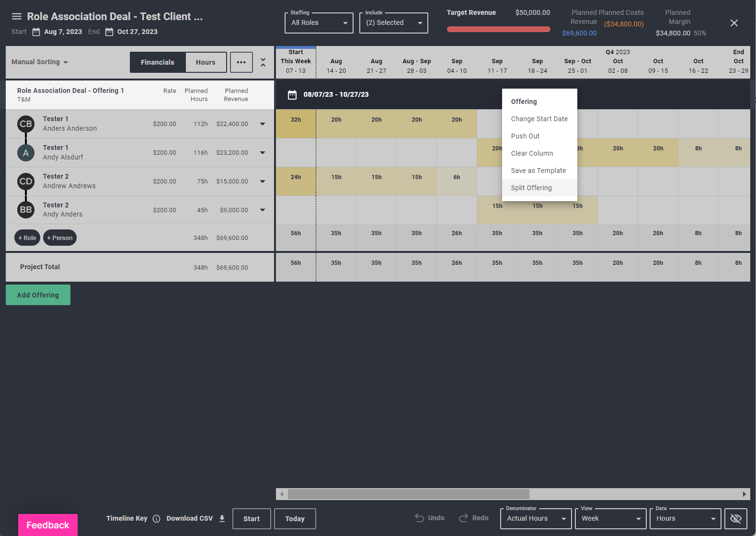
Task: Click the $69,600.00 Planned Revenue value
Action: [579, 33]
